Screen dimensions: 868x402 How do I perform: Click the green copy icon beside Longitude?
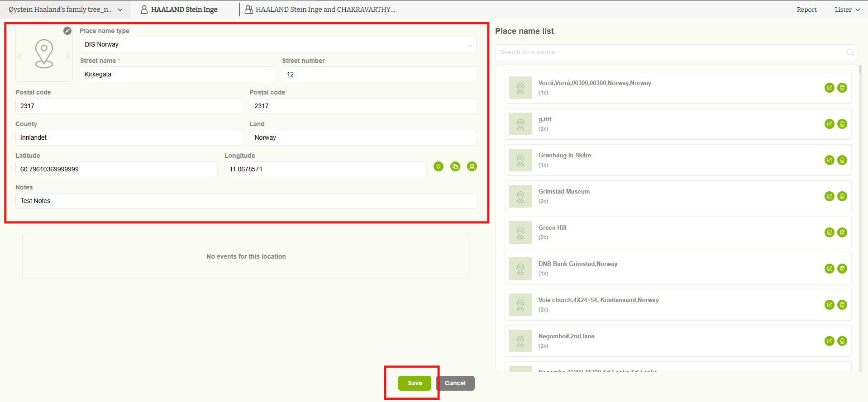455,166
